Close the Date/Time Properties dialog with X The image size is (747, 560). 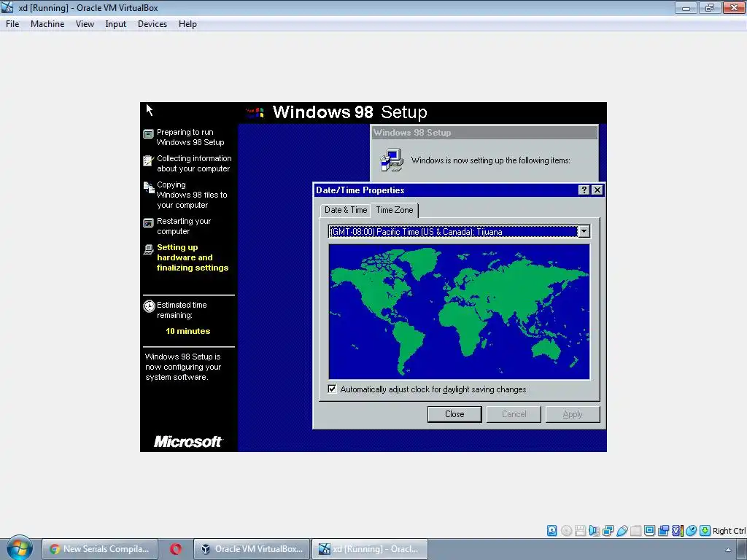coord(597,190)
